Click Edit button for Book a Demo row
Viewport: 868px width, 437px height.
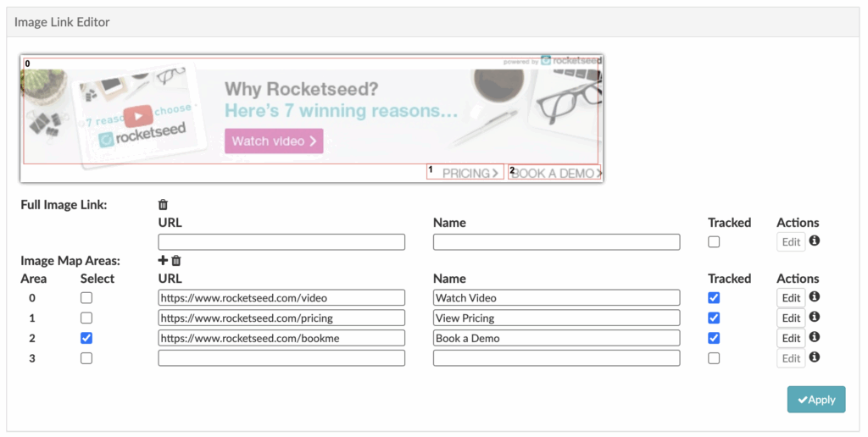tap(791, 338)
